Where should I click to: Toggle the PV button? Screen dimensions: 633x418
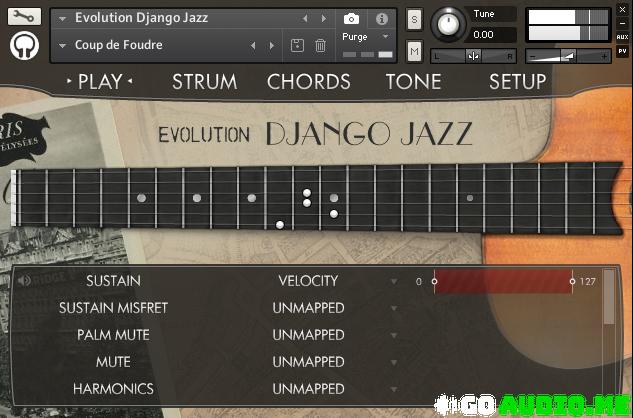click(x=622, y=51)
